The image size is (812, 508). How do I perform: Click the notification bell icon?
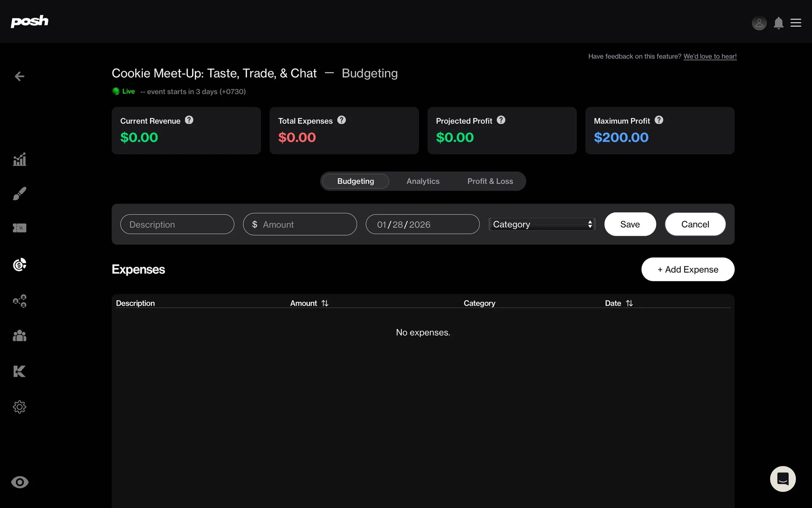(x=778, y=23)
